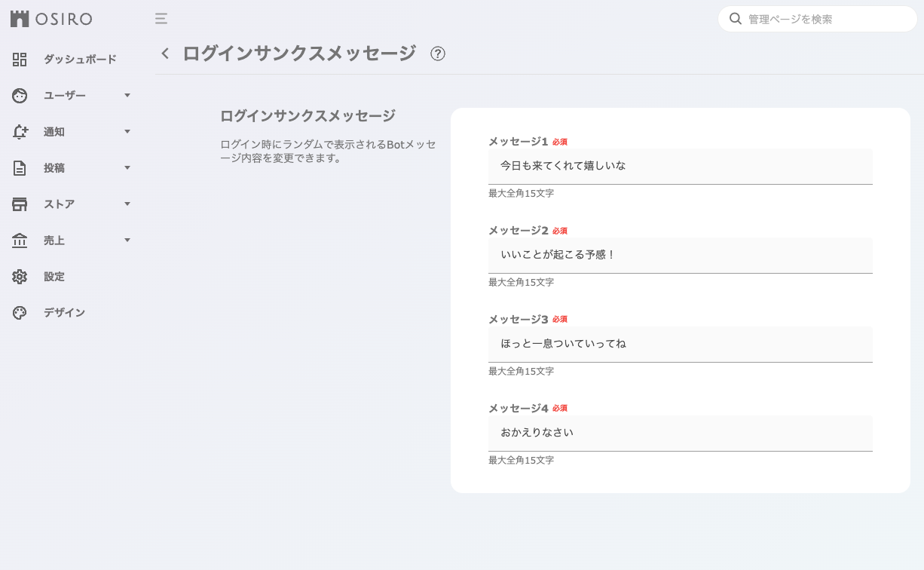Click the back arrow next to the page title
The image size is (924, 570).
point(164,53)
